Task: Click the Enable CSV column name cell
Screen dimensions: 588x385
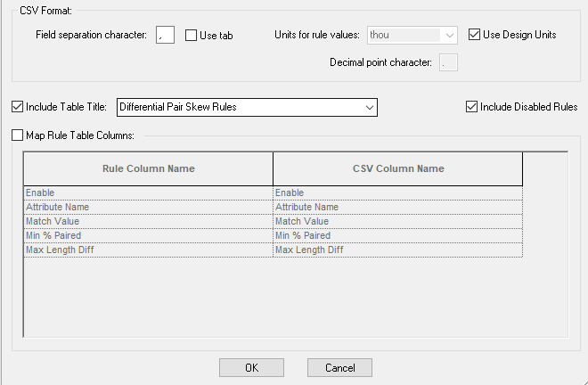Action: coord(397,193)
